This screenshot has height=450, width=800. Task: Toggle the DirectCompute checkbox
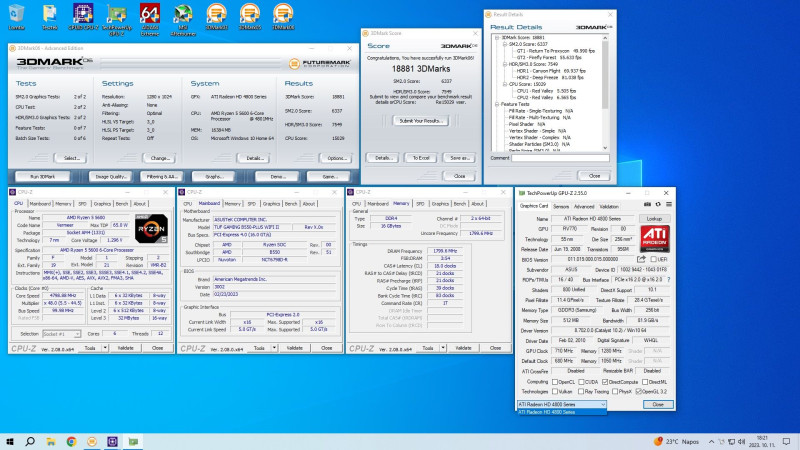click(x=605, y=382)
